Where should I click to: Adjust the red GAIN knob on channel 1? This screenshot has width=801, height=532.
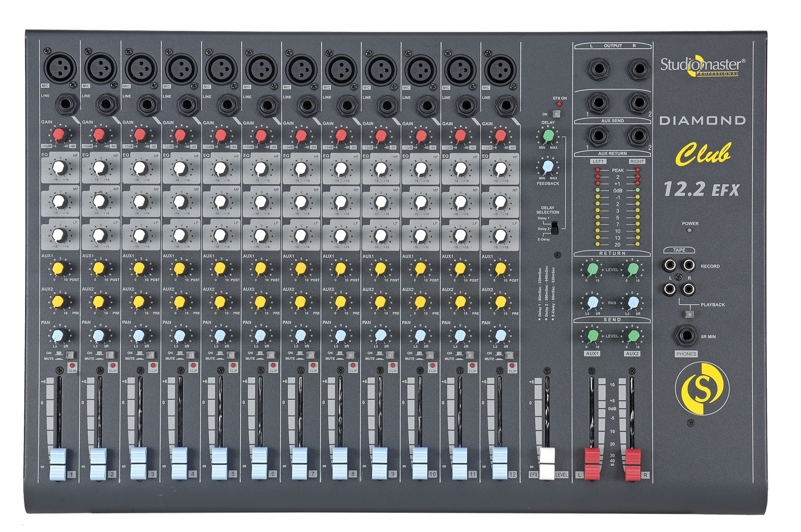click(x=60, y=134)
